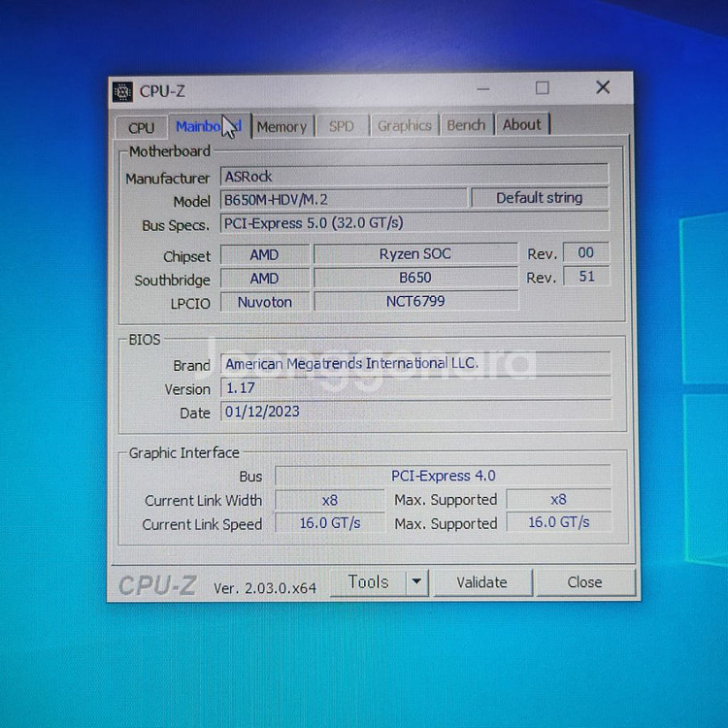Go to the SPD tab
Image resolution: width=728 pixels, height=728 pixels.
click(x=342, y=126)
